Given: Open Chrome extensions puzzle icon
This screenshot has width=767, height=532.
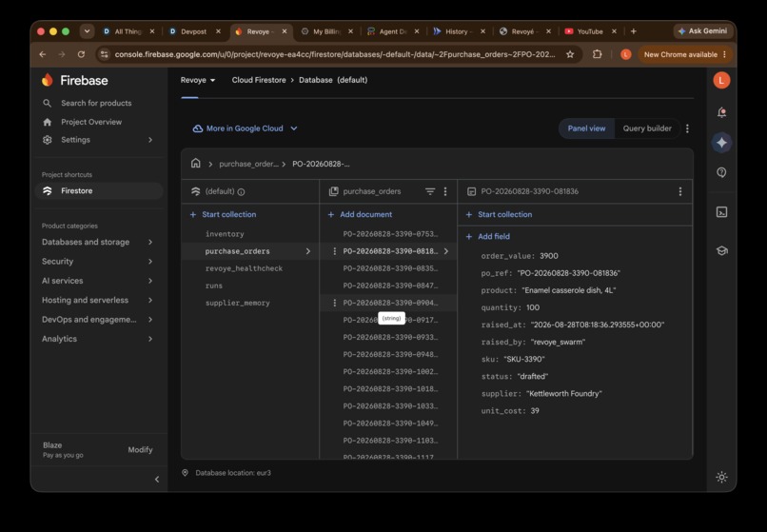Looking at the screenshot, I should point(597,54).
